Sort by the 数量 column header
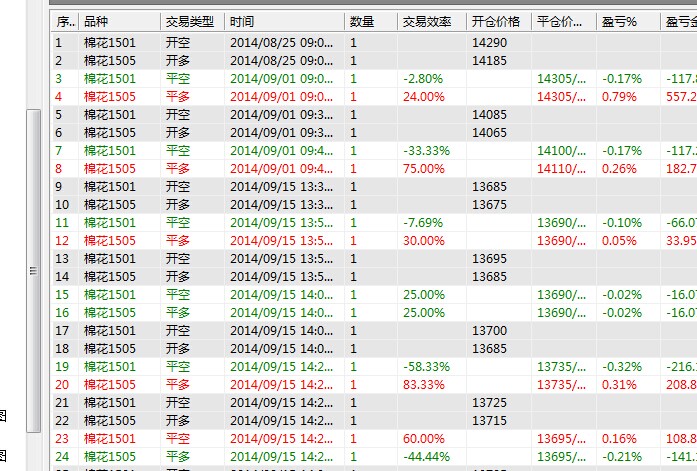The image size is (697, 471). tap(371, 21)
